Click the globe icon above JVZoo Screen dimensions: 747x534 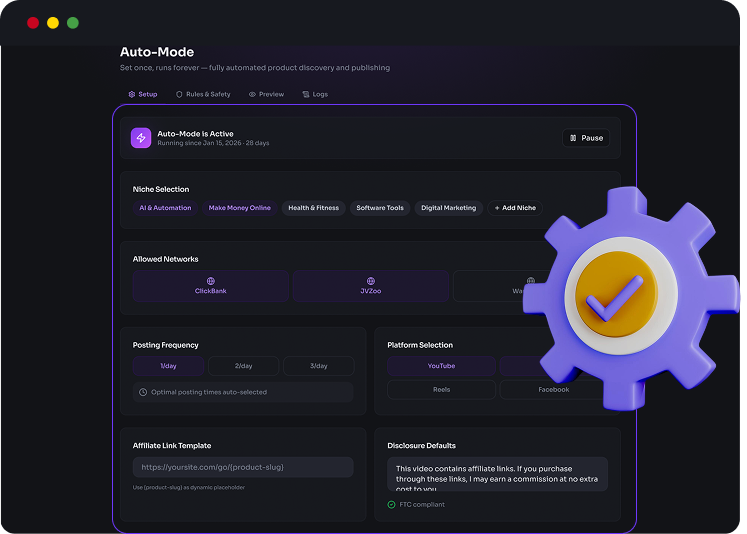(371, 281)
